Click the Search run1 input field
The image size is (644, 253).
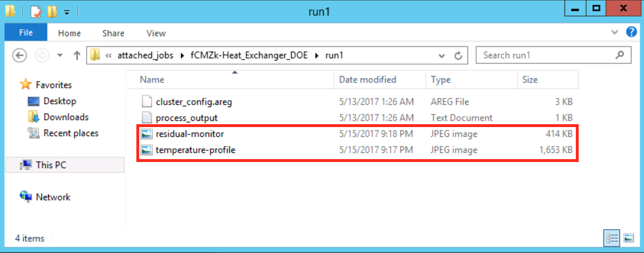tap(546, 56)
